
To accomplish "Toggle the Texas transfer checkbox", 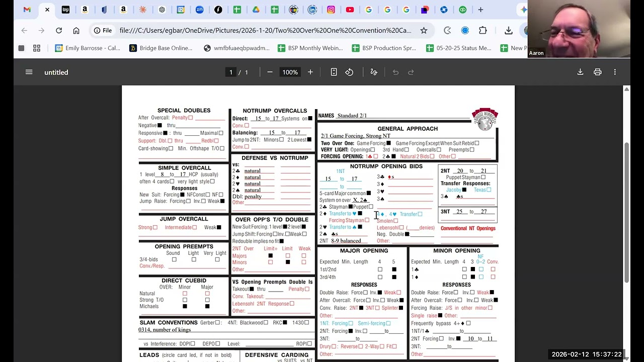I will point(489,190).
